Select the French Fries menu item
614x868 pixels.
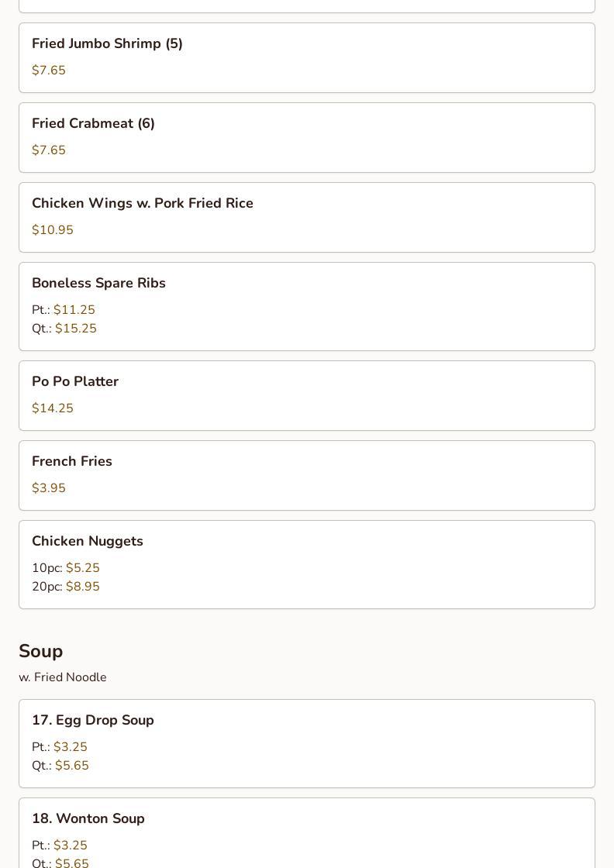click(72, 462)
